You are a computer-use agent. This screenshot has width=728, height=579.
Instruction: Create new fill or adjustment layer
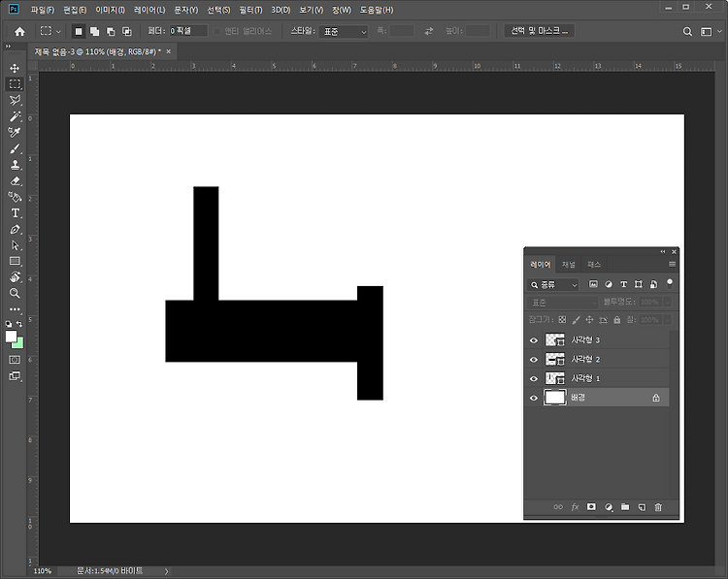tap(609, 507)
